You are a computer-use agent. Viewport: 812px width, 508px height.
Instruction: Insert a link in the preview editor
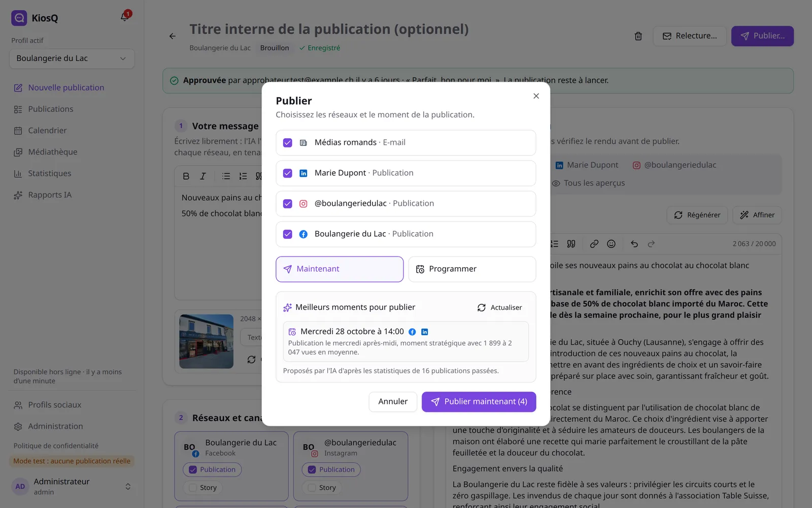tap(594, 244)
